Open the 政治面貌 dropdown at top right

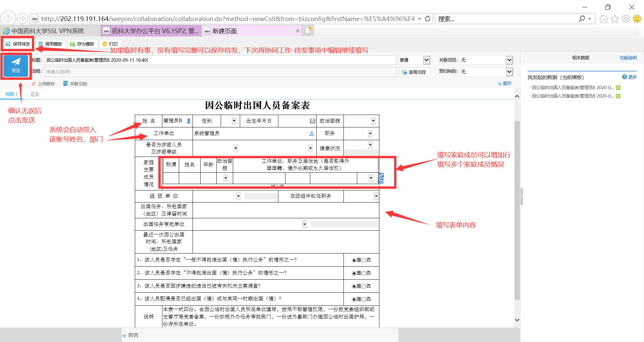[x=373, y=121]
